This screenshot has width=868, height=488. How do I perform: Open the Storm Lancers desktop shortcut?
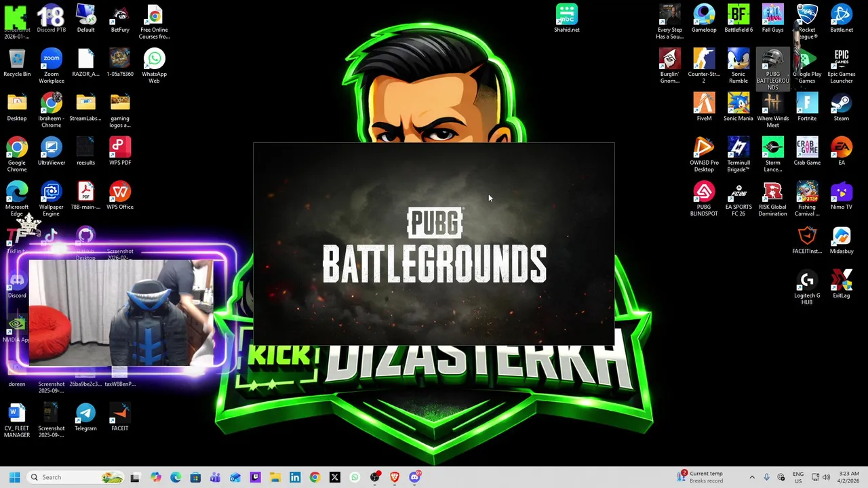pos(772,154)
